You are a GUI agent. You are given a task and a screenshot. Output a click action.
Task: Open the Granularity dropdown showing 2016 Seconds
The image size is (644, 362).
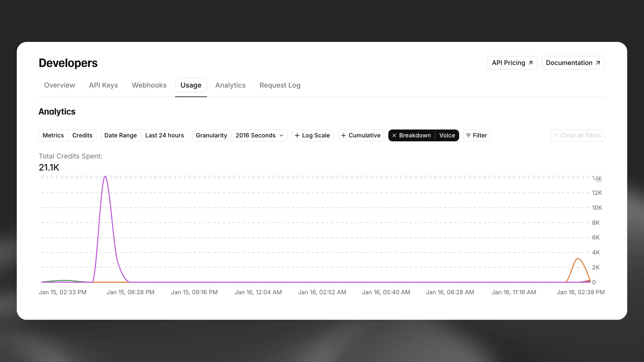pyautogui.click(x=260, y=135)
